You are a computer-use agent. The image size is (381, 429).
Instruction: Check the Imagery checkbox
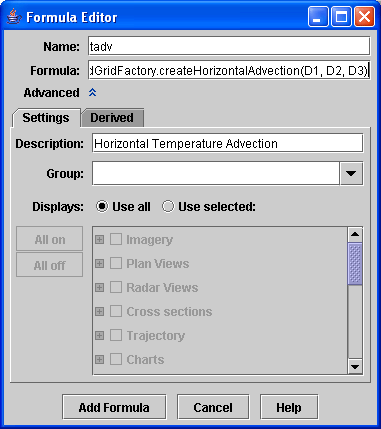coord(116,239)
